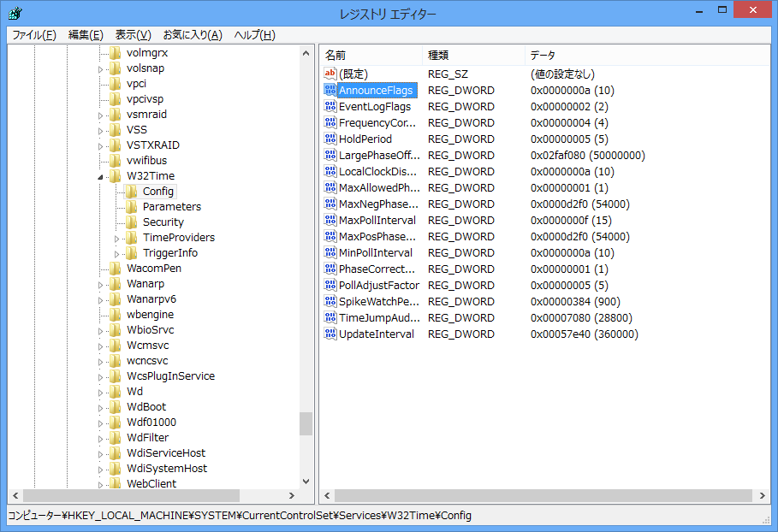The width and height of the screenshot is (778, 532).
Task: Open the お気に入り(A) menu
Action: point(192,34)
